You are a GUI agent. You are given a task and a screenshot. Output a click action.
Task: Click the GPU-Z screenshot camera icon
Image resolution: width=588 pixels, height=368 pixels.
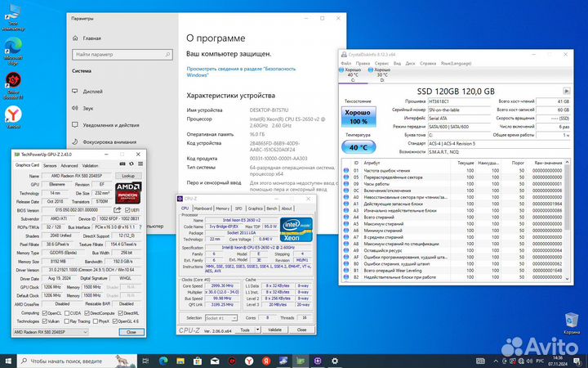pyautogui.click(x=122, y=164)
